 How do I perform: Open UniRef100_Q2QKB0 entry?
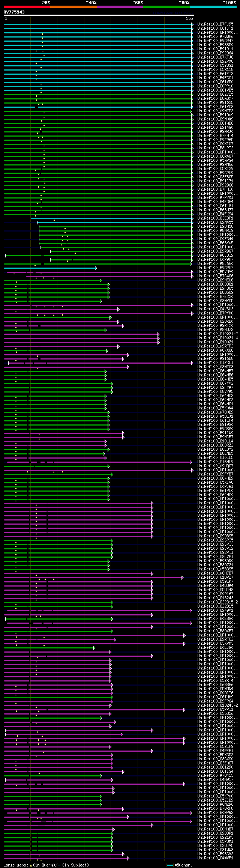[215, 321]
